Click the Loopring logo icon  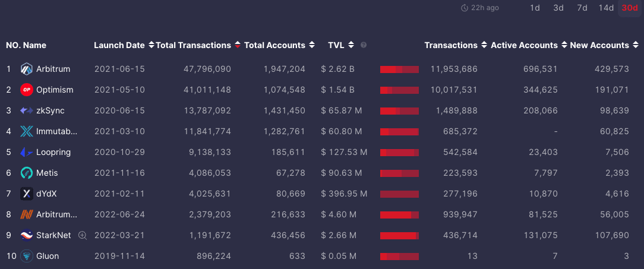click(27, 153)
